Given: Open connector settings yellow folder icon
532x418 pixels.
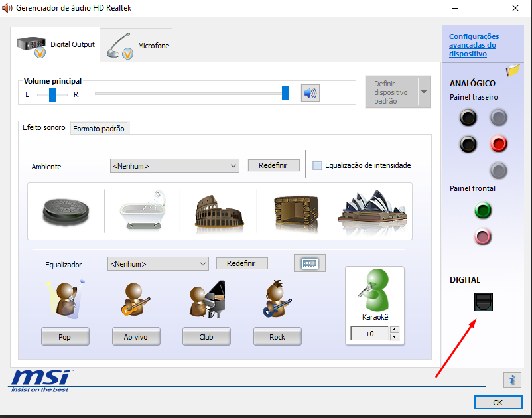Looking at the screenshot, I should 512,70.
